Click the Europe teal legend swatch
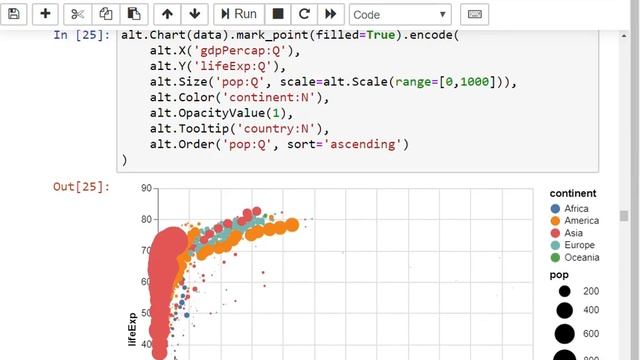This screenshot has height=360, width=640. pos(555,245)
